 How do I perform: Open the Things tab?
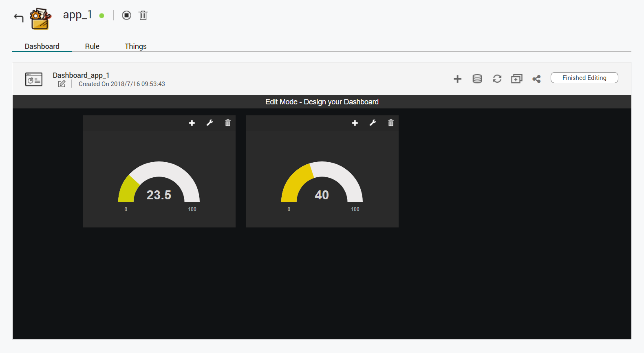[135, 46]
